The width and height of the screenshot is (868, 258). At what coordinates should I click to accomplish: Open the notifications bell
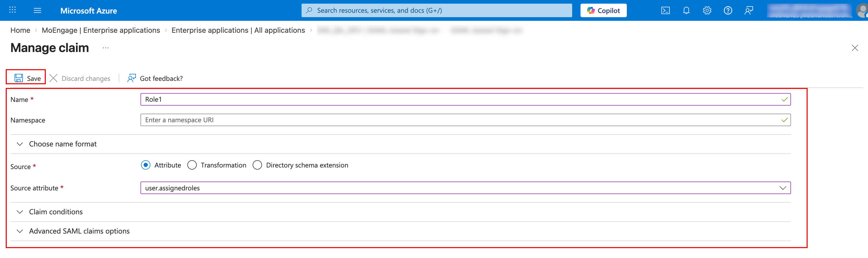686,10
